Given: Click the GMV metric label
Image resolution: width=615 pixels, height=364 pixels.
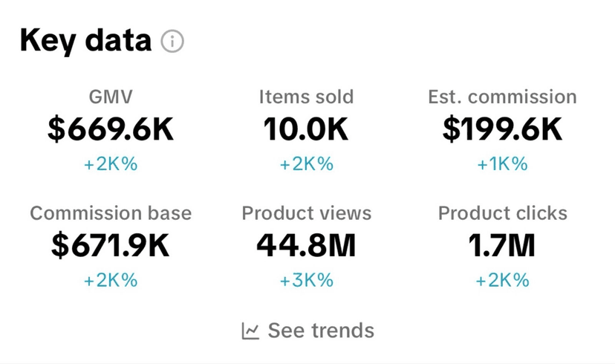Looking at the screenshot, I should click(x=111, y=97).
